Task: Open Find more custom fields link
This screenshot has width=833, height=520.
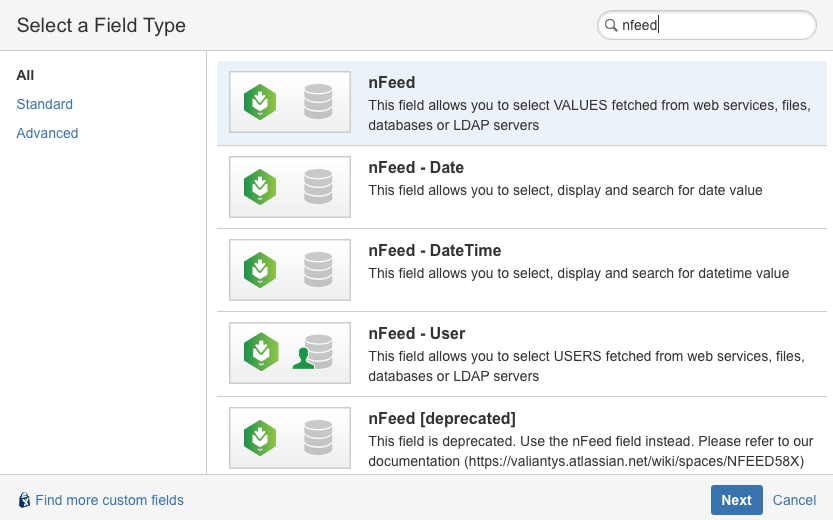Action: pos(109,500)
